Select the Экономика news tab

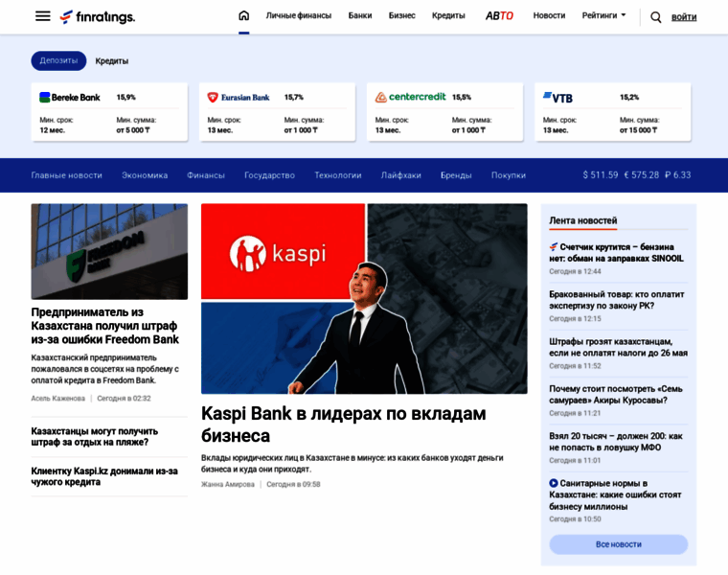coord(145,175)
